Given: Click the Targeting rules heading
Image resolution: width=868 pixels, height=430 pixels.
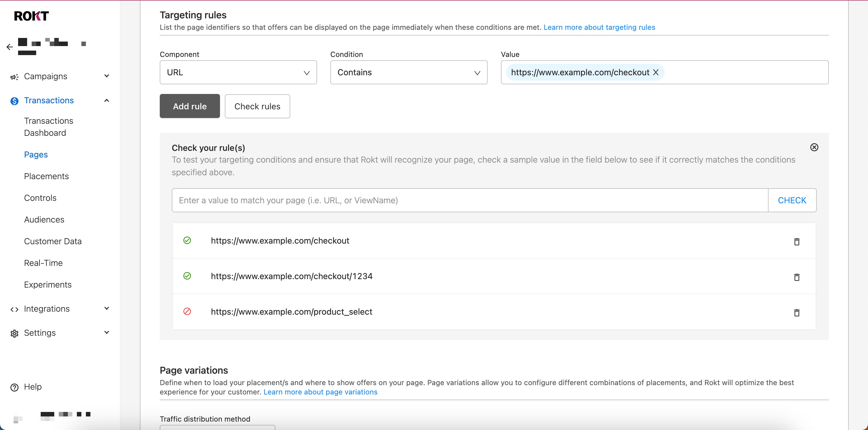Looking at the screenshot, I should coord(193,15).
